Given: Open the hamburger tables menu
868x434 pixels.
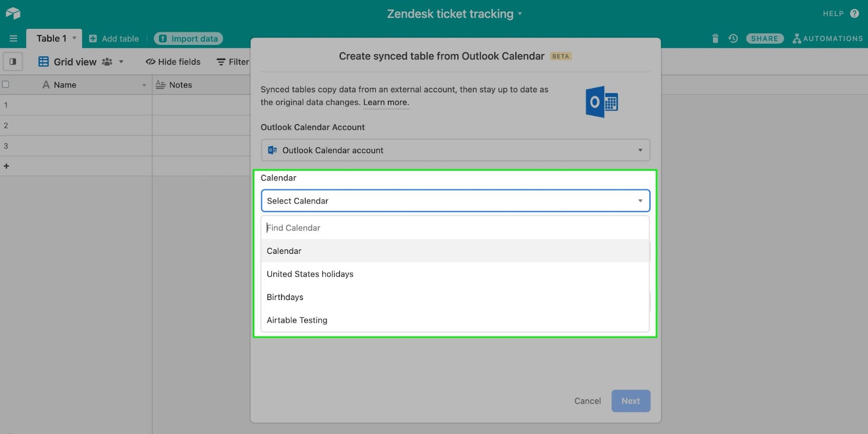Looking at the screenshot, I should point(14,39).
